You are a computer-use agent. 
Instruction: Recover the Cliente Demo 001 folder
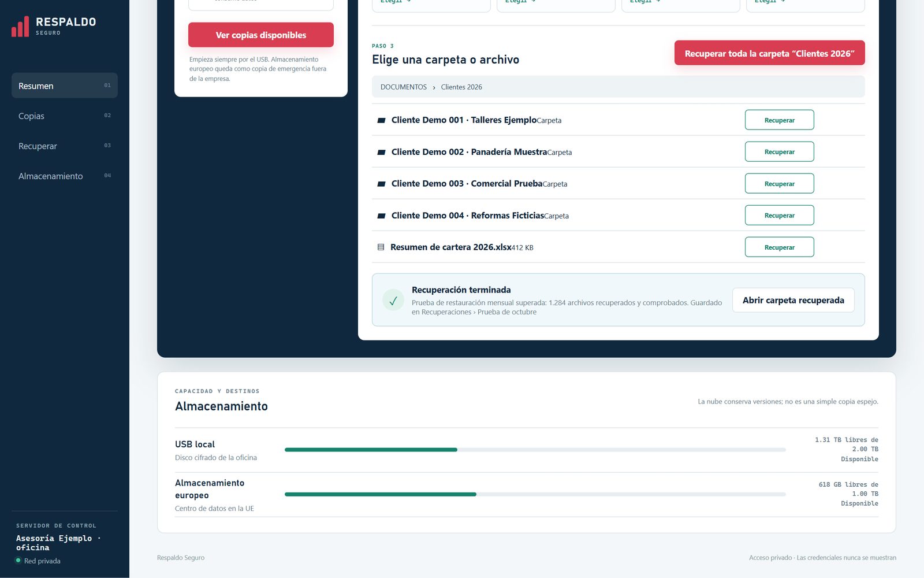point(780,120)
